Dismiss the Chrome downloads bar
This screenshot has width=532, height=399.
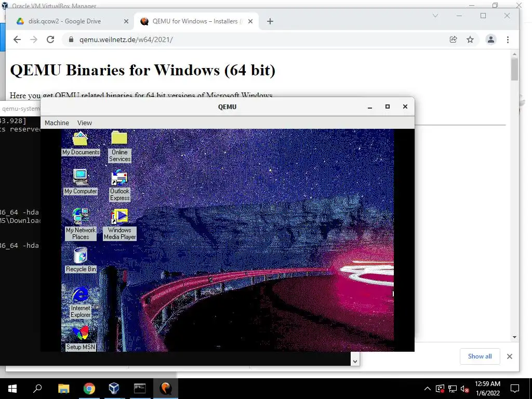coord(510,356)
